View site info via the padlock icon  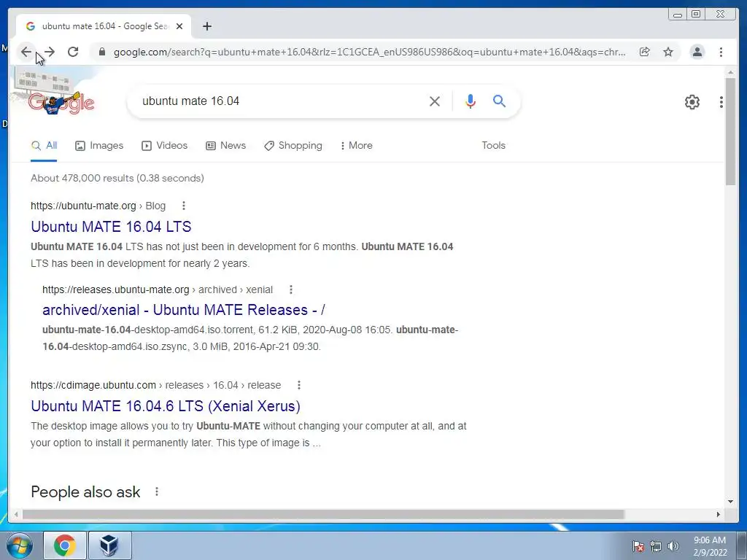[101, 52]
